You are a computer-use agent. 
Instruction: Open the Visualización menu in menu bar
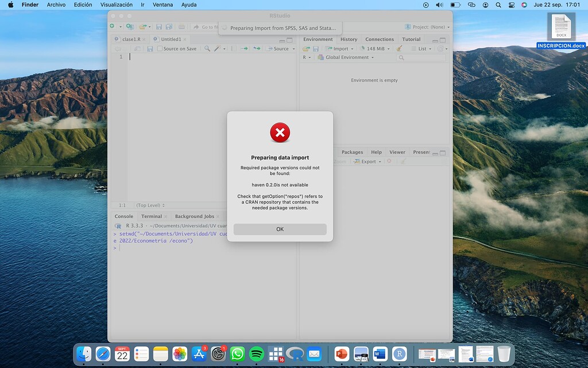click(x=116, y=5)
